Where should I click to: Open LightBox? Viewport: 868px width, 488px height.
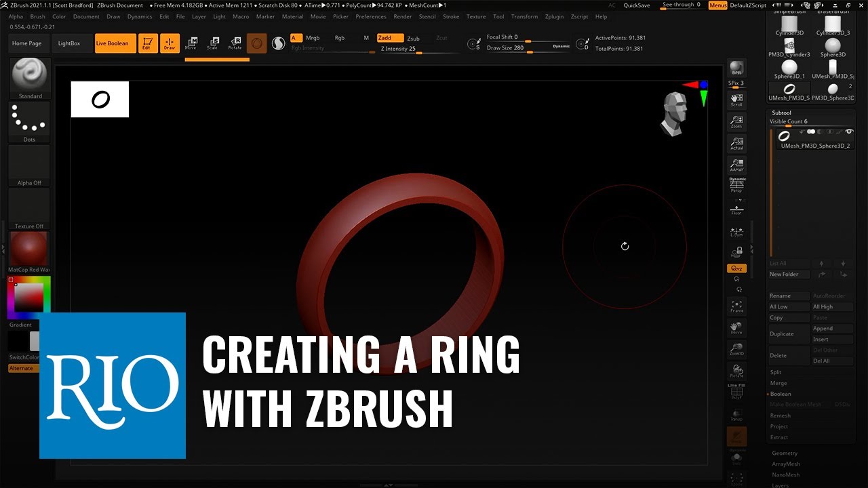[69, 43]
